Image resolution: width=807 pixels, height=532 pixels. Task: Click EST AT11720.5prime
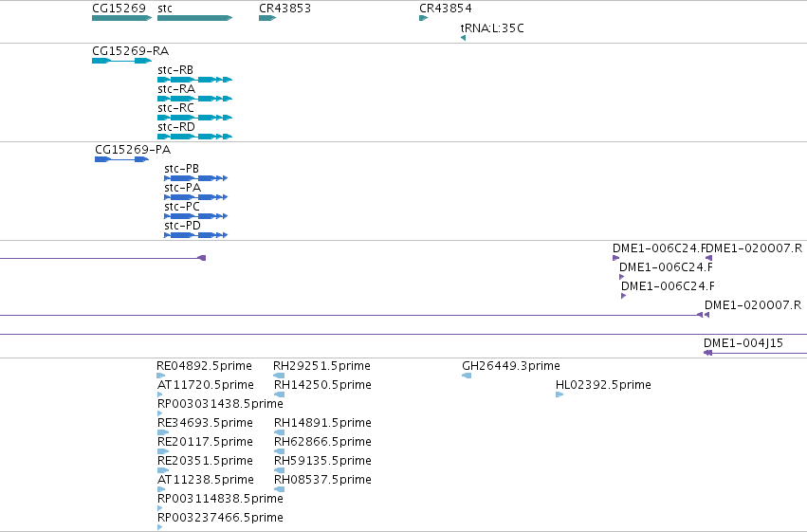pos(159,395)
